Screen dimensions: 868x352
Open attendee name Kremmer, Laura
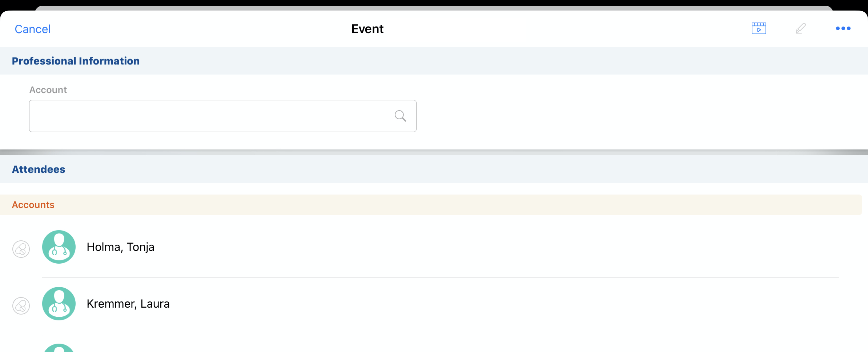[128, 304]
